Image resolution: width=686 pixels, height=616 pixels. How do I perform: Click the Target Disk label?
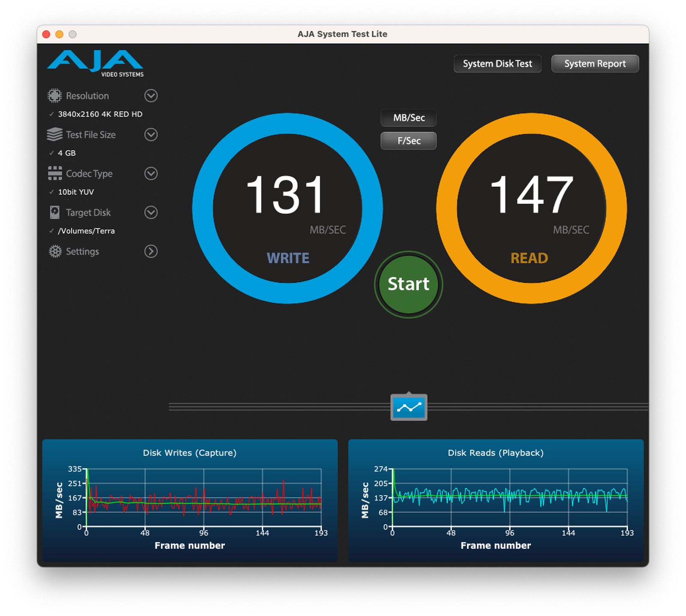88,213
